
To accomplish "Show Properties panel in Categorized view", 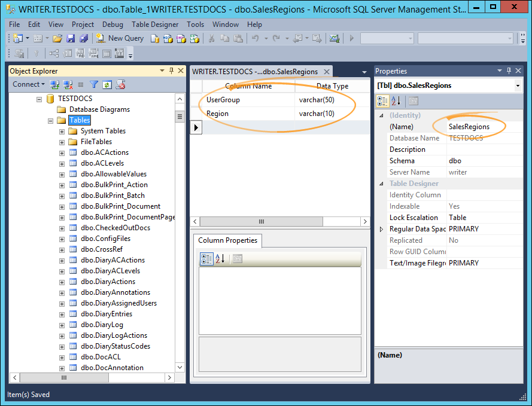I will tap(382, 100).
